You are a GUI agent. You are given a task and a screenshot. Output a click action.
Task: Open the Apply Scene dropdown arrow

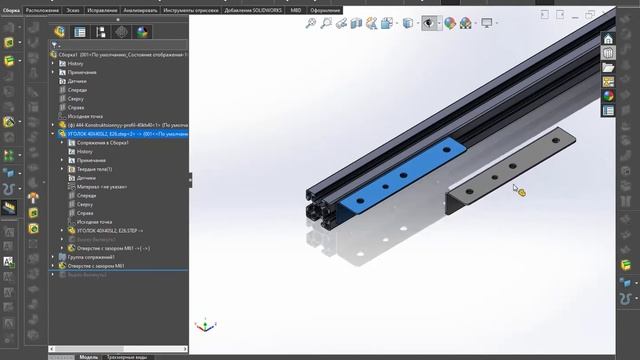tap(476, 23)
